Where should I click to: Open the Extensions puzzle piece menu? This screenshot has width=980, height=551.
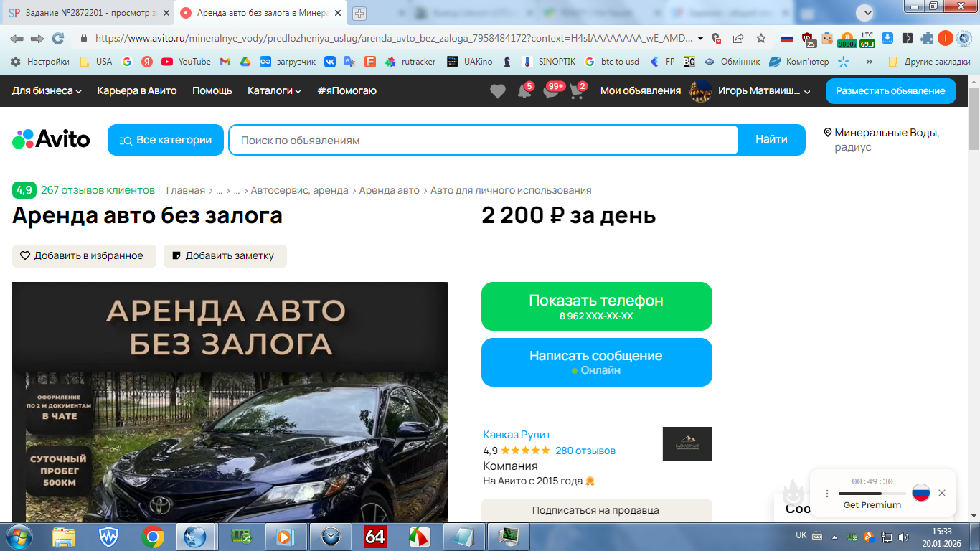click(x=927, y=39)
